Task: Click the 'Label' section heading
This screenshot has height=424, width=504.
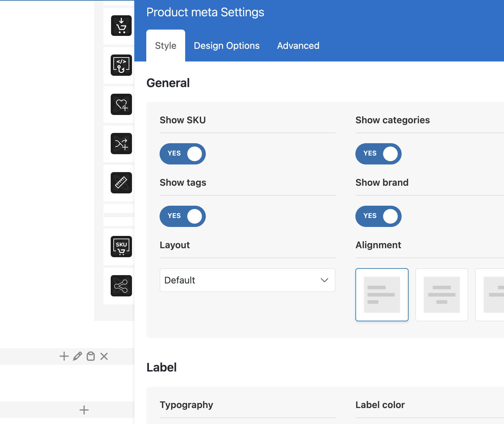Action: pyautogui.click(x=162, y=367)
